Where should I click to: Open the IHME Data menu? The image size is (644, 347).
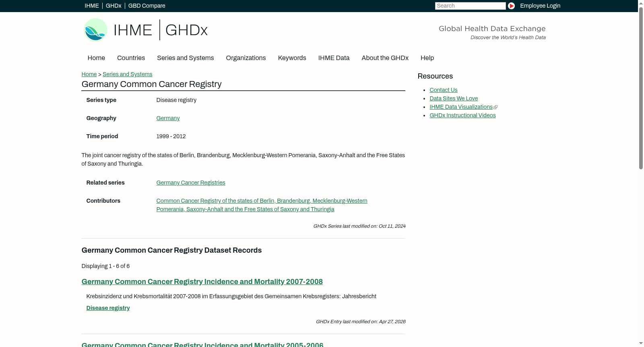(x=334, y=58)
